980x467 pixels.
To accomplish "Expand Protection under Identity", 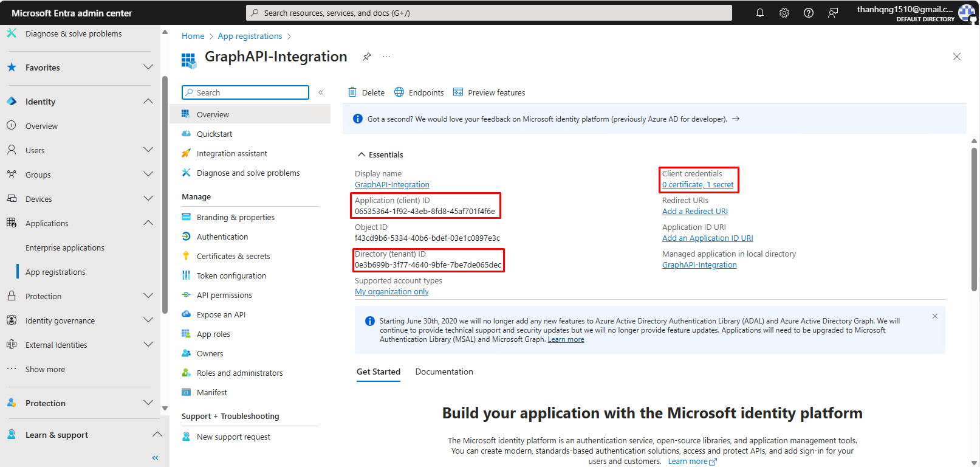I will [148, 296].
